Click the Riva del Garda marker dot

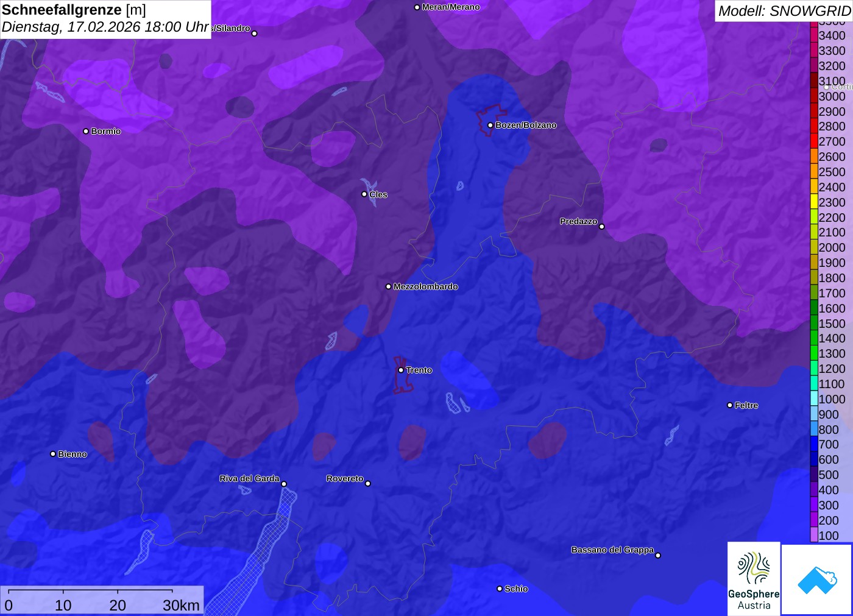point(284,484)
